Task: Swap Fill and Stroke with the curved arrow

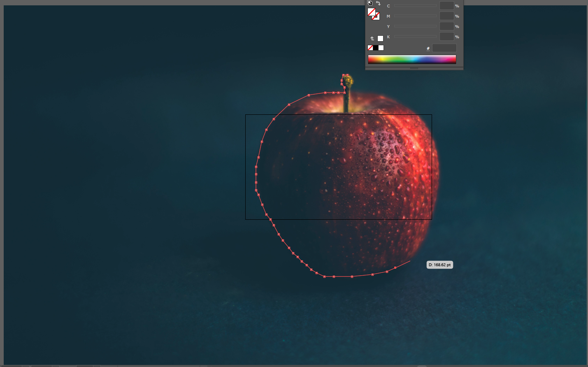Action: [x=378, y=3]
